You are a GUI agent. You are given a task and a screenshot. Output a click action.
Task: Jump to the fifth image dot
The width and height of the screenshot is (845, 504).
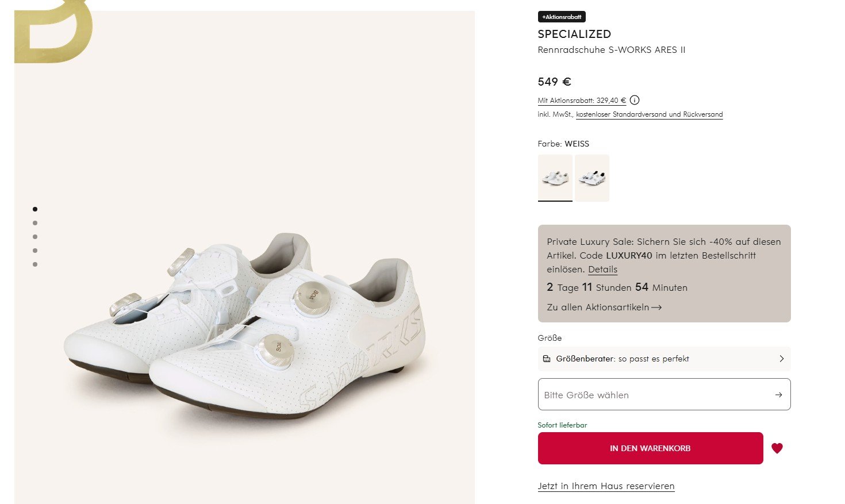(35, 264)
